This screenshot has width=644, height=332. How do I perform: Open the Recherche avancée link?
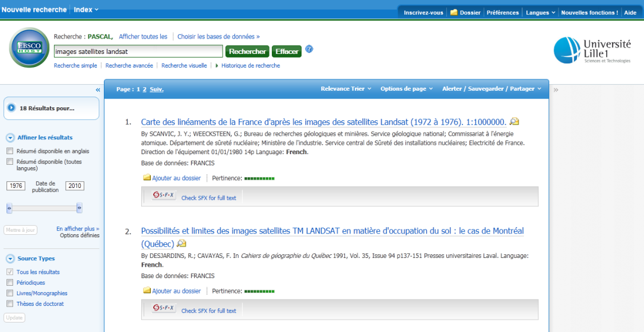pyautogui.click(x=129, y=66)
